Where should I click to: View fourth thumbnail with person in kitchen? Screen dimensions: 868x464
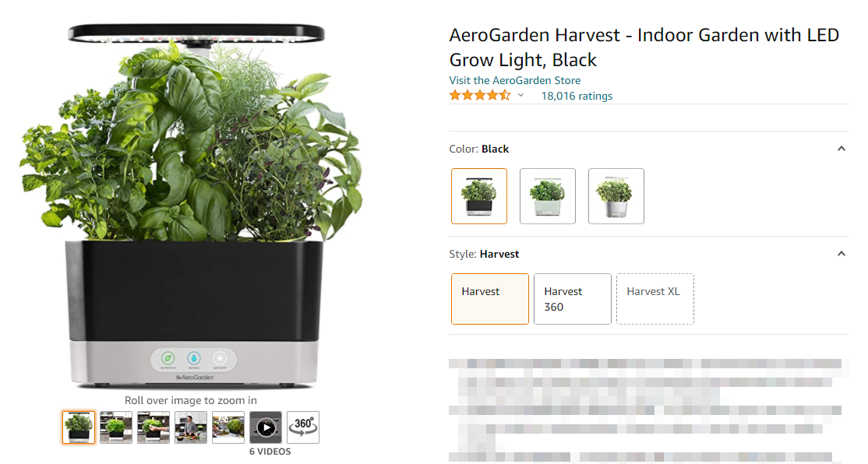(x=191, y=427)
